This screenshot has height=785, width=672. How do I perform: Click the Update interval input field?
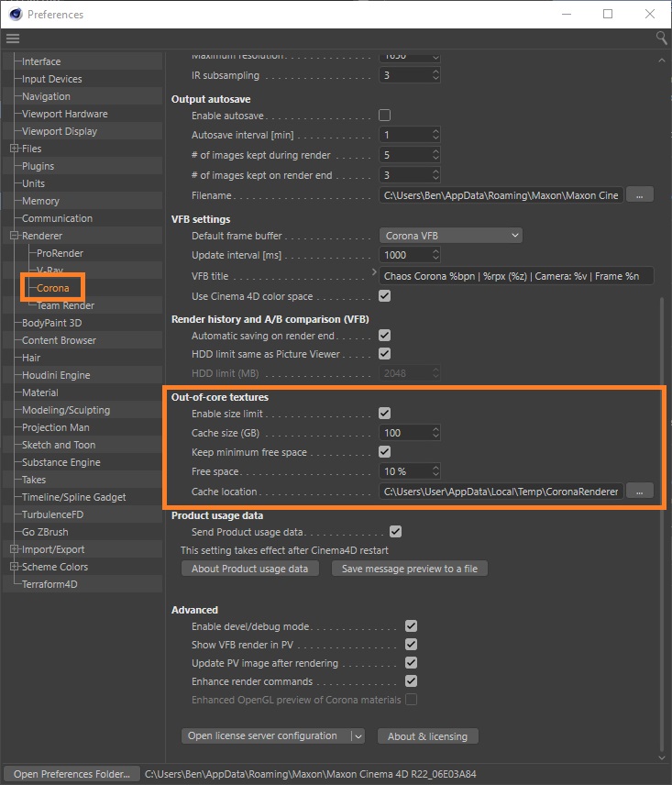click(403, 255)
